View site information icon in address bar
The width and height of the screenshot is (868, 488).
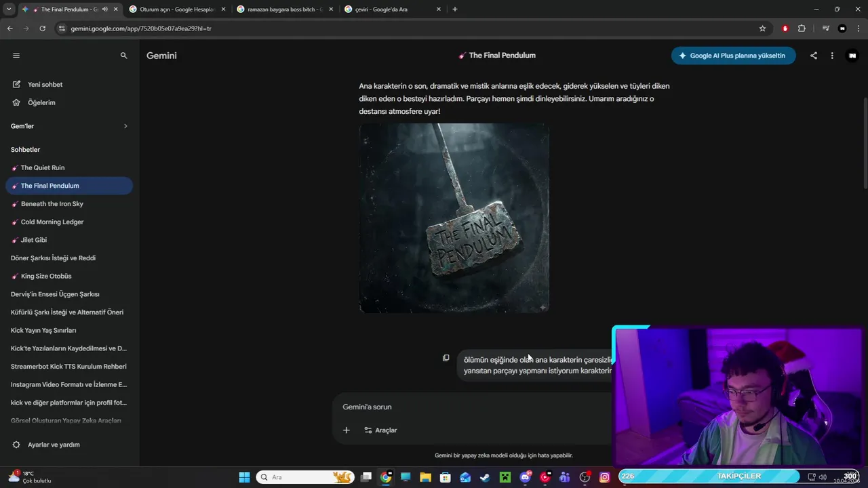62,28
